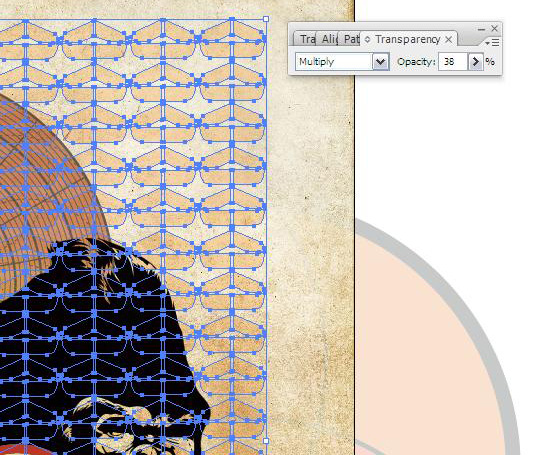
Task: Click the Opacity value field
Action: 453,62
